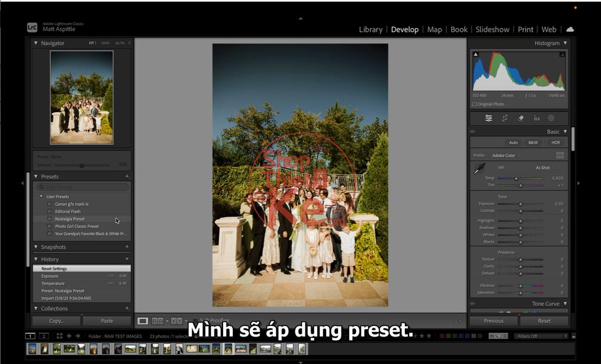The image size is (601, 364).
Task: Add a new preset with plus icon
Action: tap(127, 176)
